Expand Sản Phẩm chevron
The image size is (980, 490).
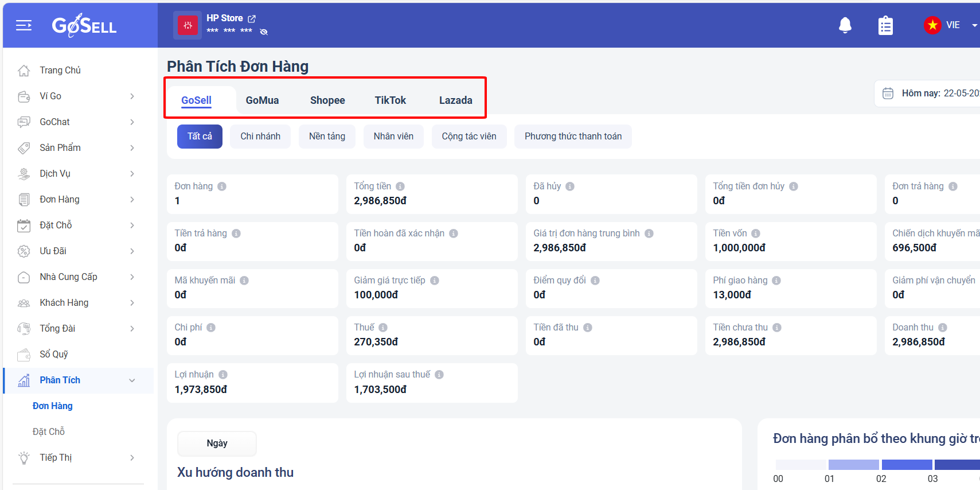tap(132, 148)
